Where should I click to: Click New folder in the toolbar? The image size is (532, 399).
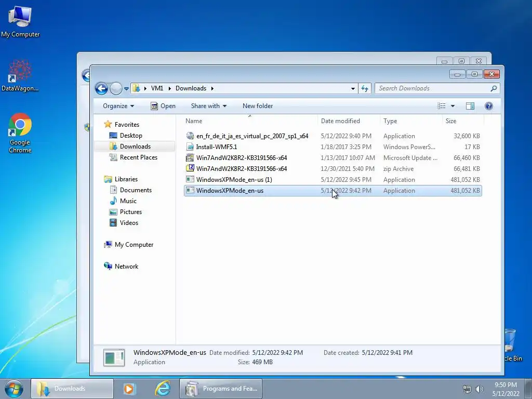tap(258, 106)
